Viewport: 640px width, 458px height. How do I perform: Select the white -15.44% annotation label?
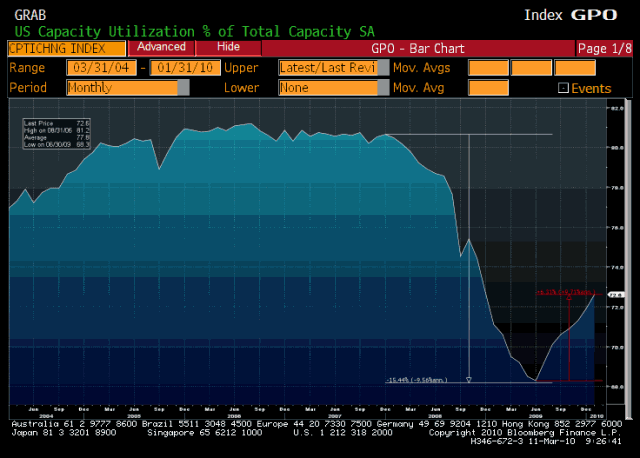414,380
